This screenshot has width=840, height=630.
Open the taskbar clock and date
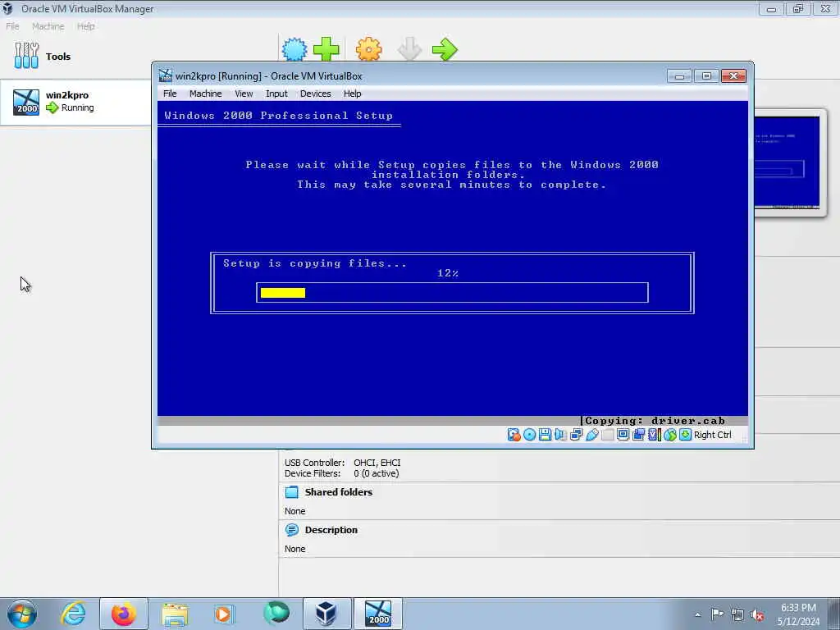(798, 614)
